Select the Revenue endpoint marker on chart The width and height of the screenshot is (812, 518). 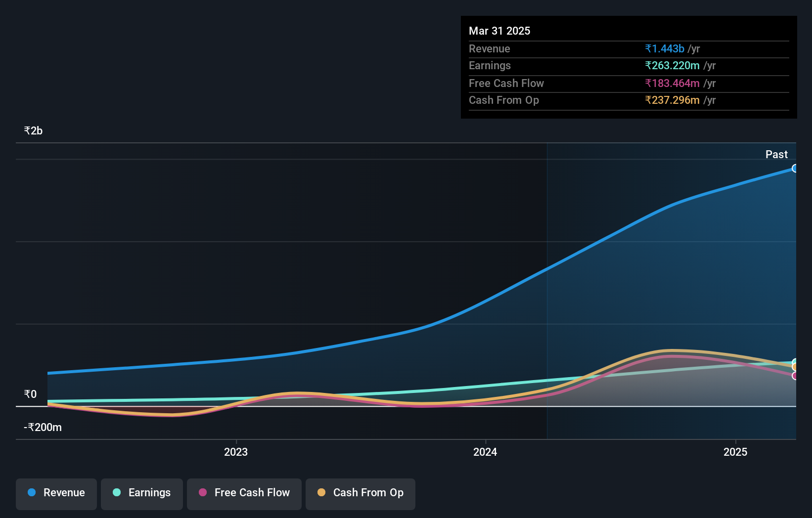click(795, 169)
